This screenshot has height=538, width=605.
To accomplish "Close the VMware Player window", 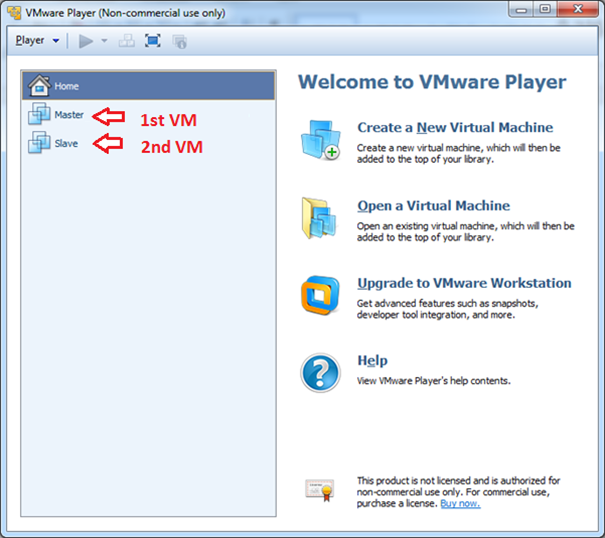I will pos(578,10).
